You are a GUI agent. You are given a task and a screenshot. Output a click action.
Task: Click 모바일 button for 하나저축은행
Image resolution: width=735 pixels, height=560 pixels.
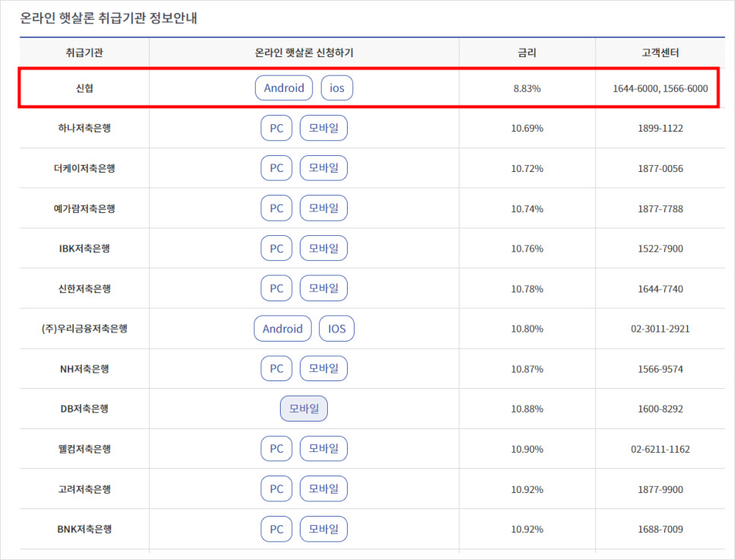323,128
